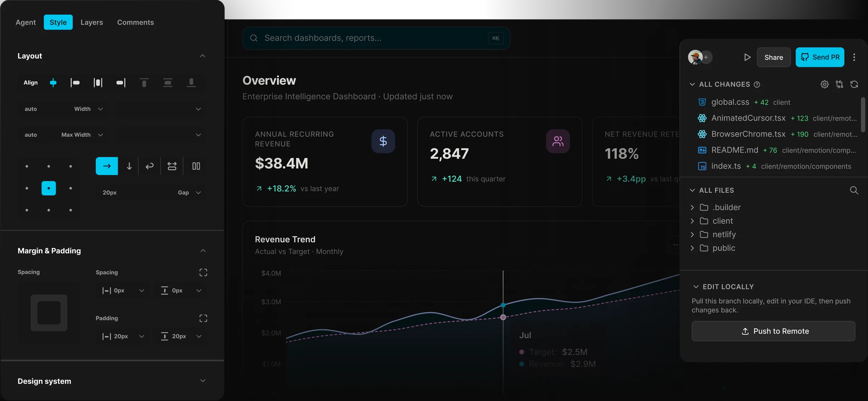This screenshot has width=868, height=401.
Task: Select the bottom-right dot in alignment grid
Action: 71,210
